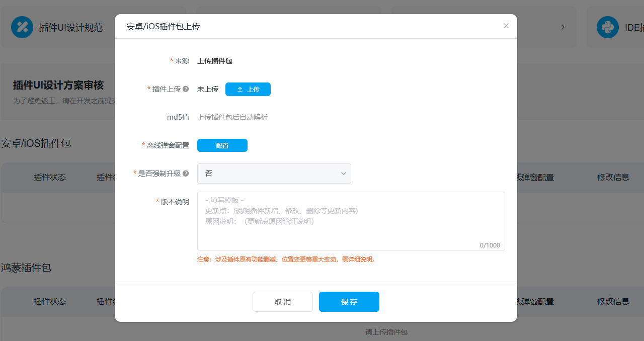Click 插件状态 column header in 安卓/iOS table
This screenshot has width=644, height=341.
tap(50, 177)
